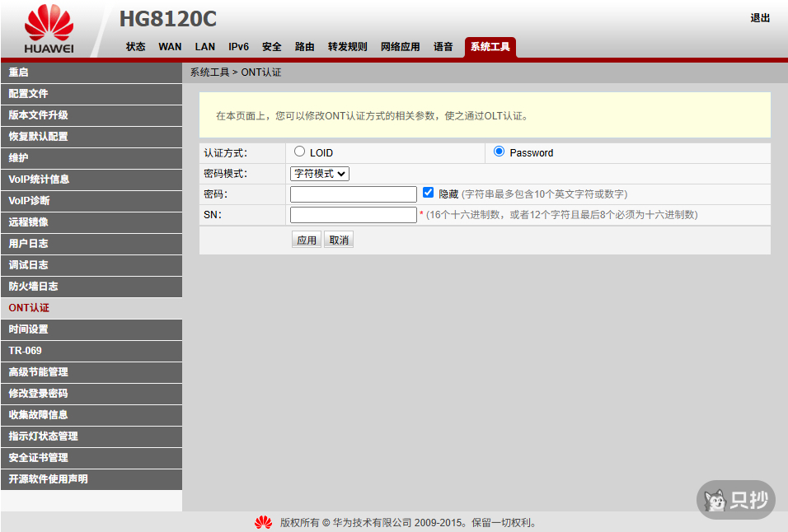
Task: Open 调试日志 in the sidebar
Action: [91, 265]
